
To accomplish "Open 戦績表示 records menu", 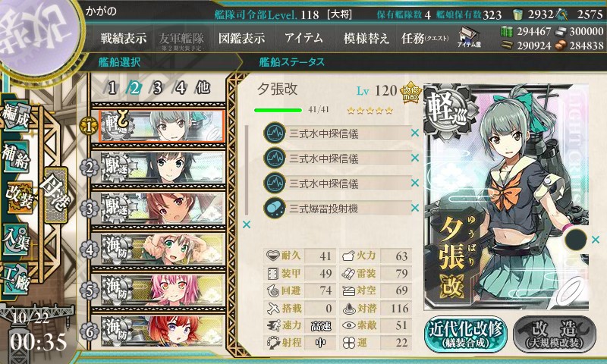I will tap(124, 38).
